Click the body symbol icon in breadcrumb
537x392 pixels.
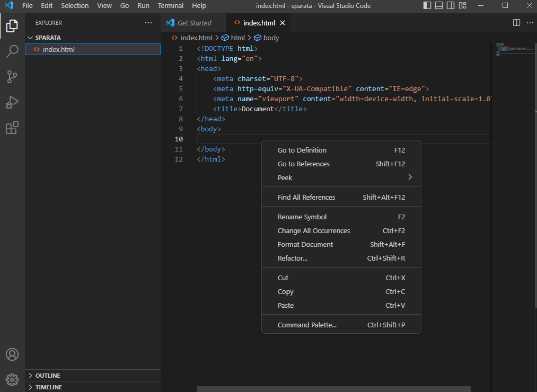258,38
